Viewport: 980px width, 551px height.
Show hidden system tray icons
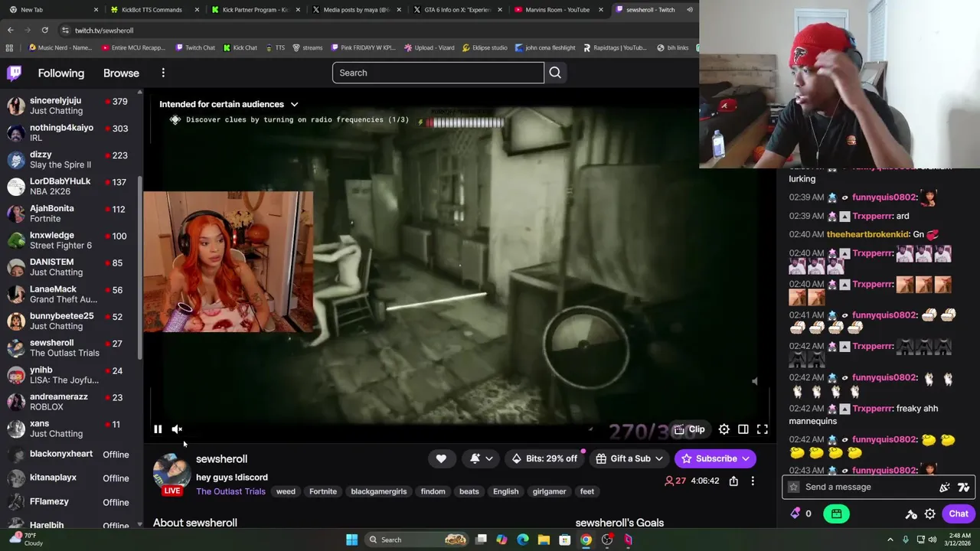(890, 540)
